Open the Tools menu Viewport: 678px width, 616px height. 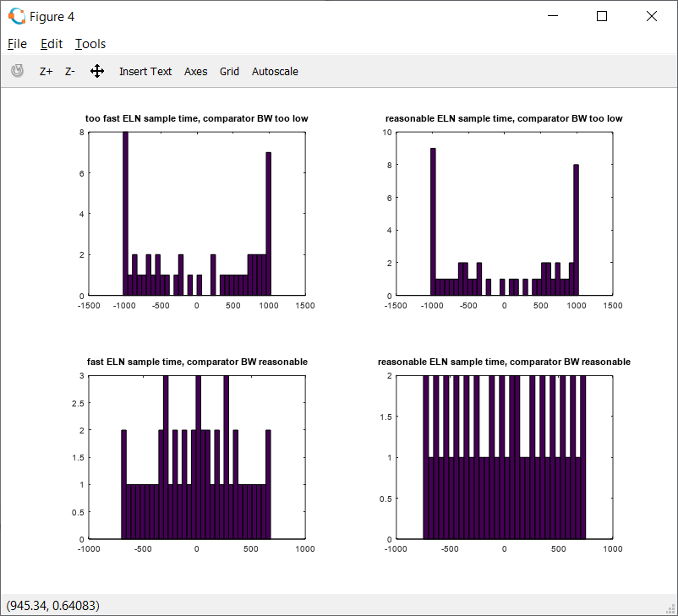click(90, 44)
